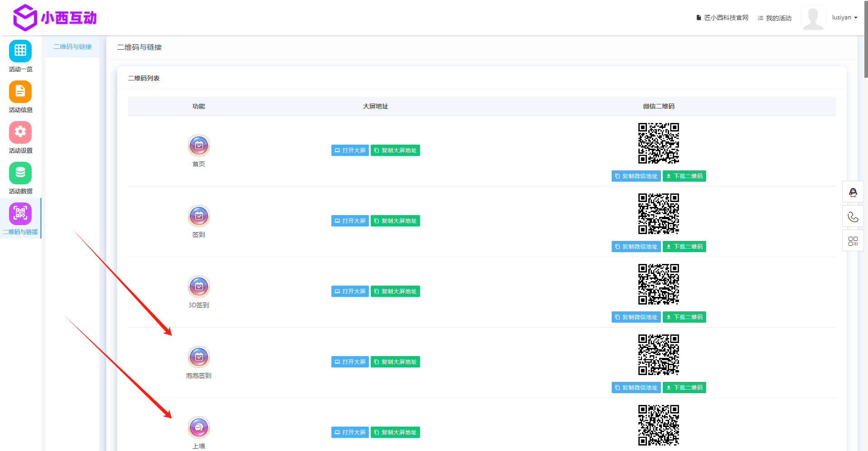Image resolution: width=868 pixels, height=451 pixels.
Task: Click 下载二维码 for 签到
Action: pos(684,247)
